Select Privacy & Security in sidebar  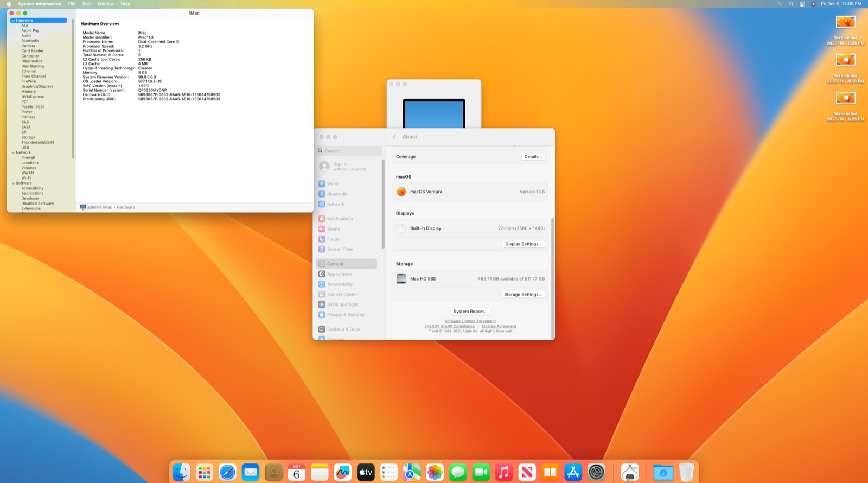tap(347, 315)
